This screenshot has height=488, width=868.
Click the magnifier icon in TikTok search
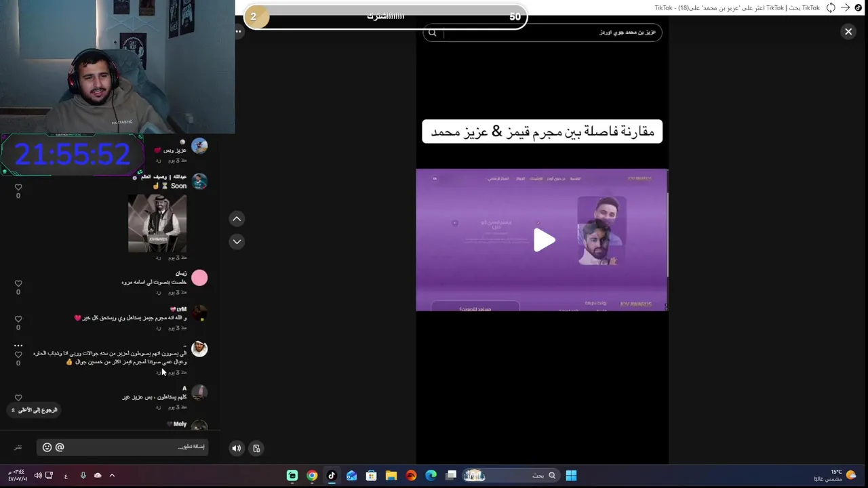pyautogui.click(x=432, y=33)
